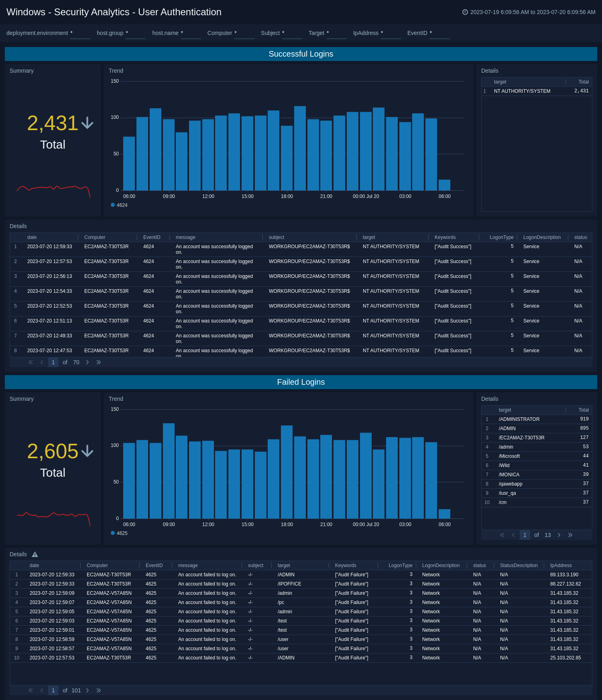Click the /Microsoft target row with 44
Screen dimensions: 602x700
537,456
